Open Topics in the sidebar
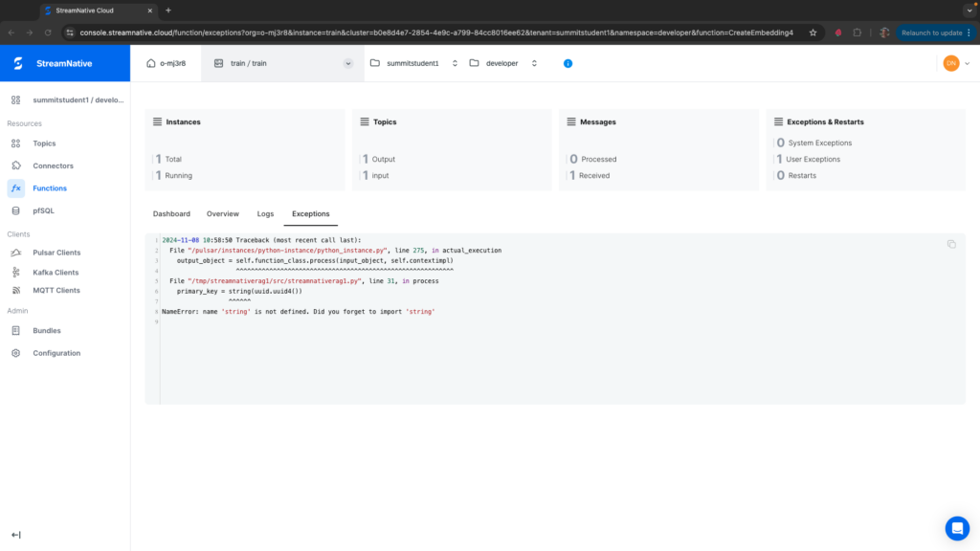 coord(44,143)
